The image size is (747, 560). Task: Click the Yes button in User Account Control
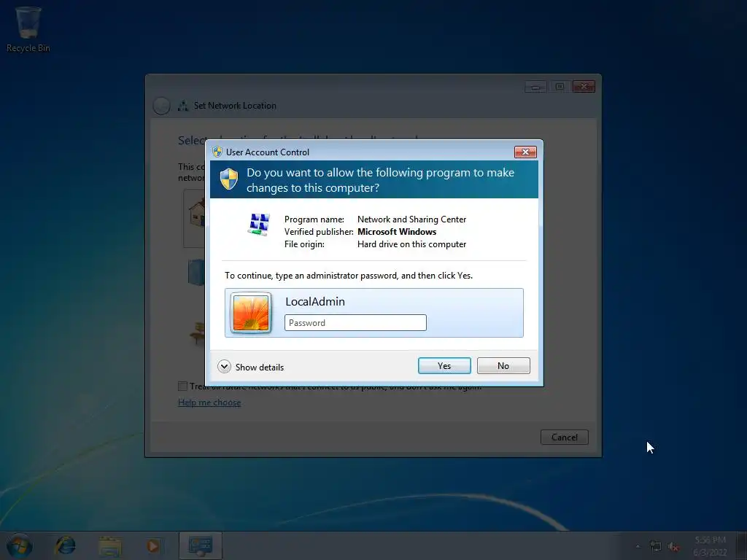(444, 366)
